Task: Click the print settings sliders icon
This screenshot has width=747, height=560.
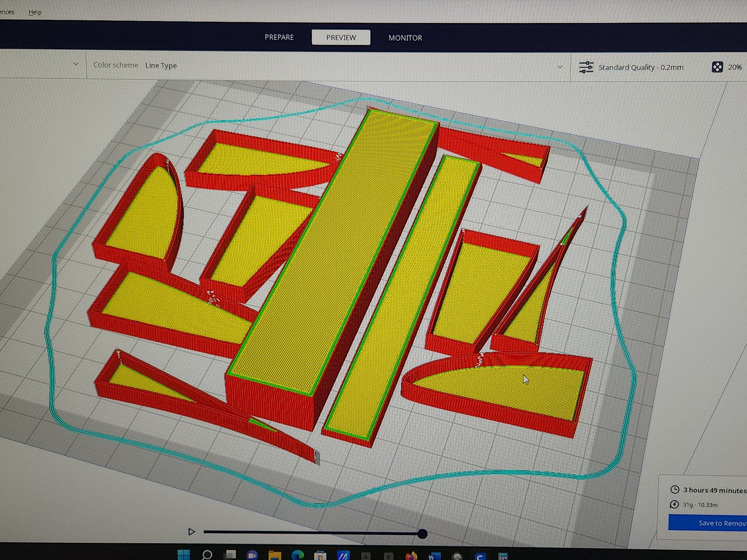Action: tap(586, 67)
